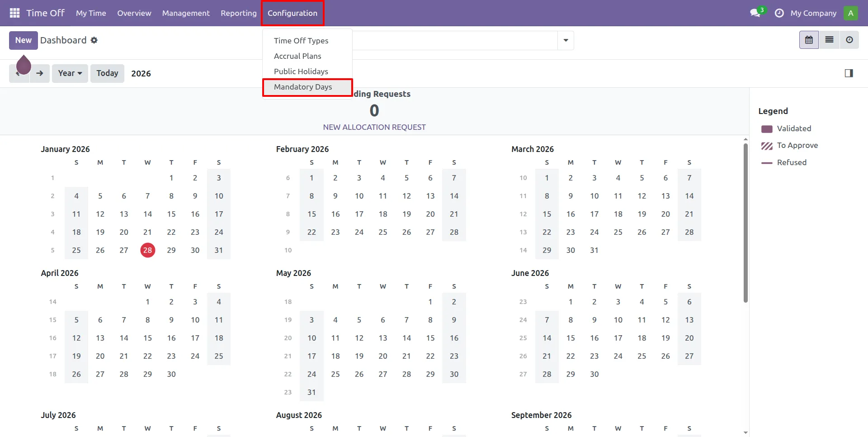Switch to calendar view
Screen dimensions: 868x437
pyautogui.click(x=809, y=40)
